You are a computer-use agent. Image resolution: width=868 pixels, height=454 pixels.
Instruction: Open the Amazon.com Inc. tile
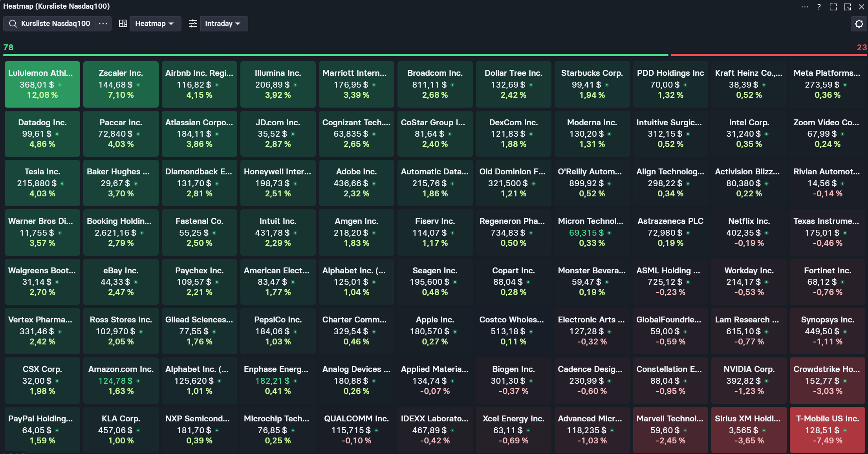[121, 381]
